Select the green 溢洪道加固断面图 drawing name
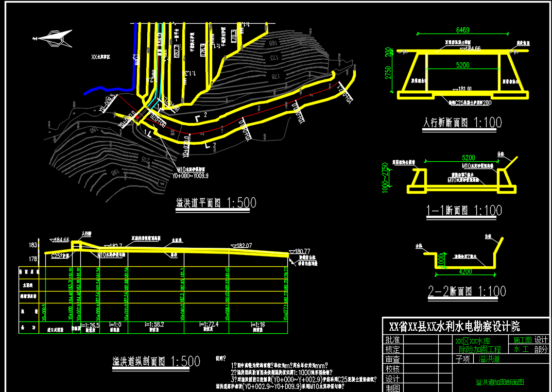552x392 pixels. pyautogui.click(x=499, y=382)
